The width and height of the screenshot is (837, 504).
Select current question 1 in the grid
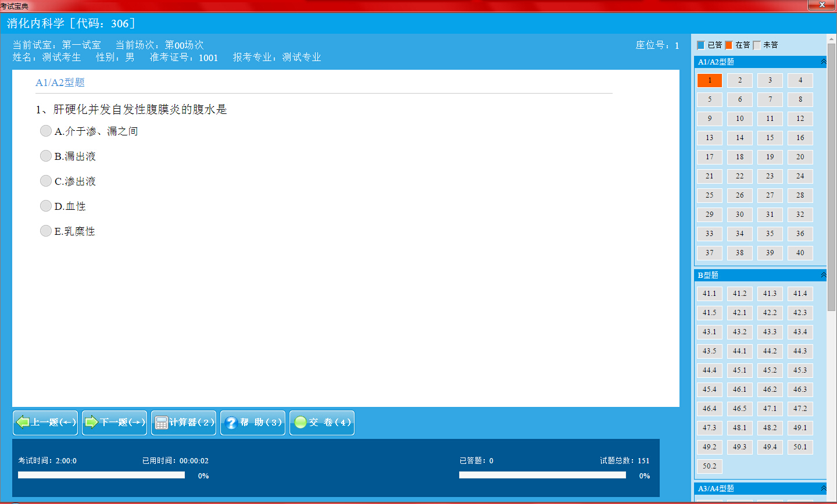pos(710,80)
